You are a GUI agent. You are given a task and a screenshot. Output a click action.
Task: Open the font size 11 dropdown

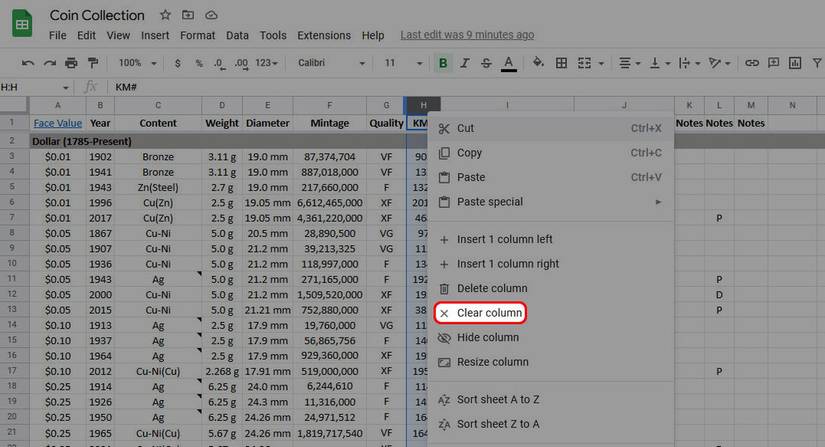403,63
